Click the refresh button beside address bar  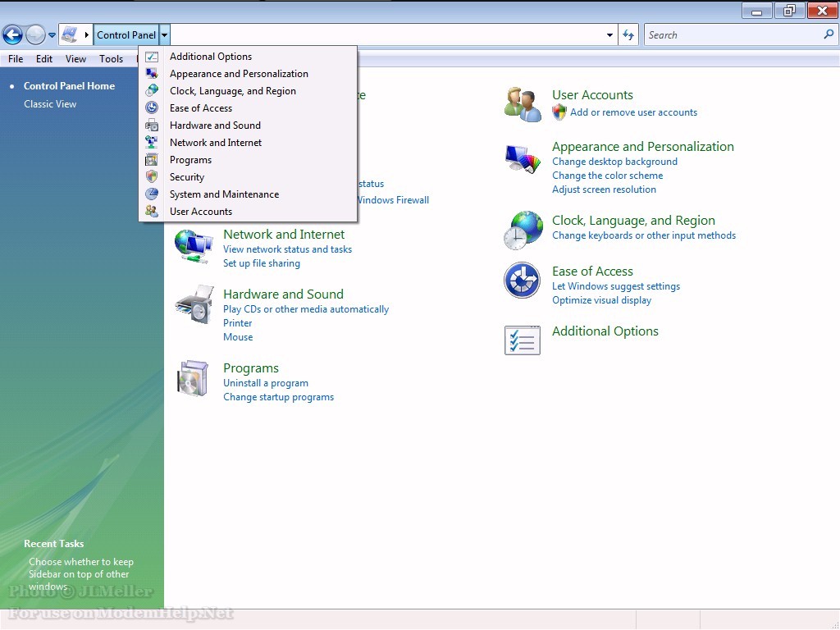click(628, 35)
